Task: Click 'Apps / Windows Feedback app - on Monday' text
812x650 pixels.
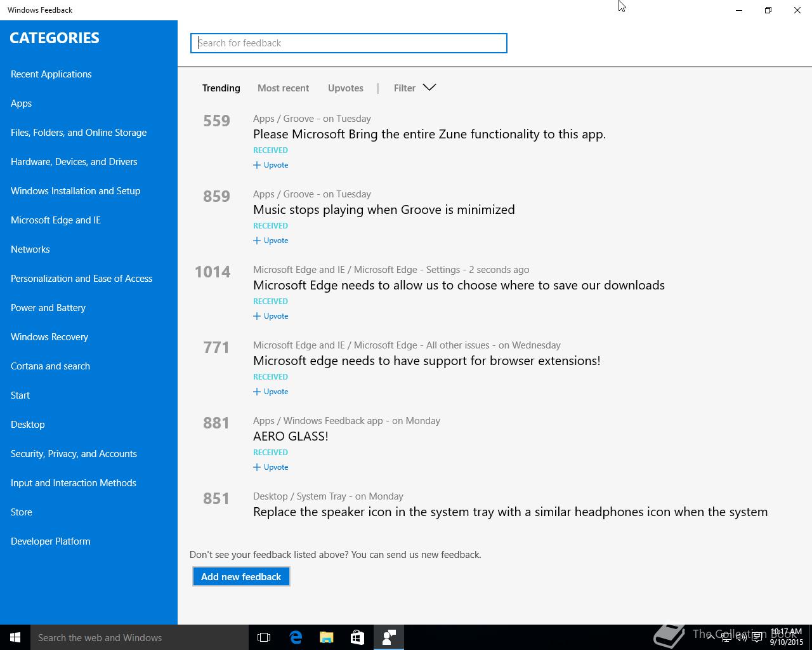Action: (346, 421)
